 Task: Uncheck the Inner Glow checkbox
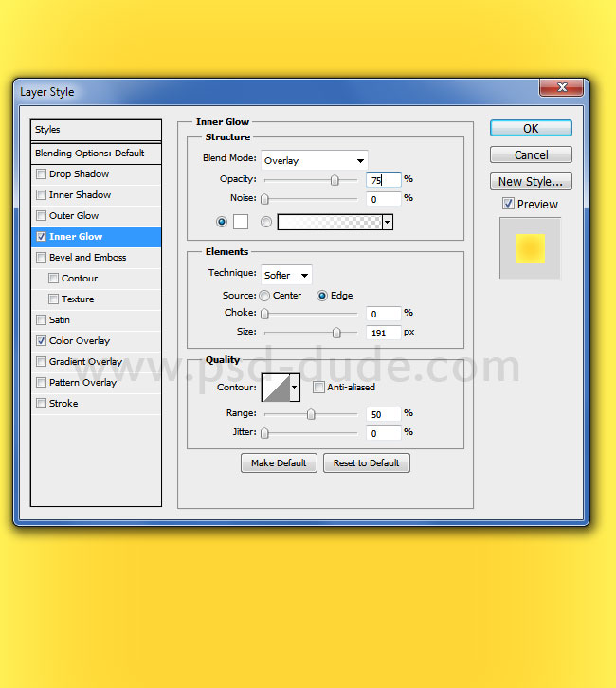click(42, 237)
